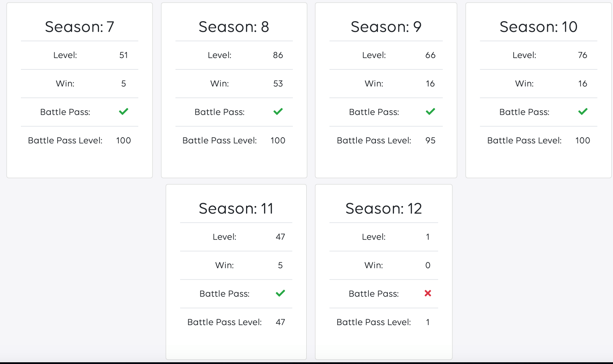Select the Season: 9 card heading
Image resolution: width=613 pixels, height=364 pixels.
pos(386,27)
